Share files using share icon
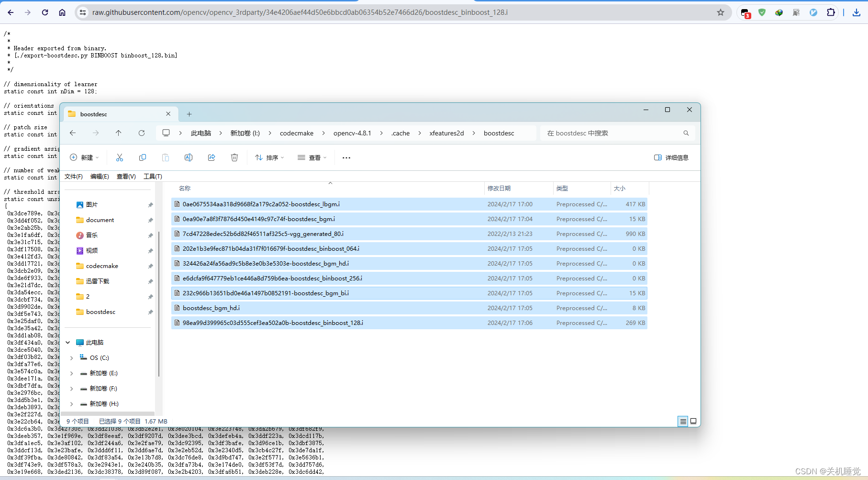Viewport: 868px width, 480px height. pyautogui.click(x=211, y=157)
